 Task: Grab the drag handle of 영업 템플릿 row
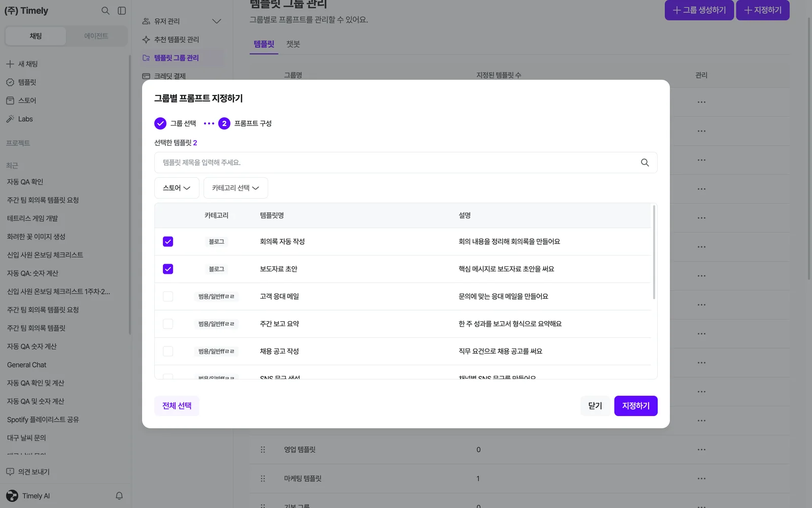tap(263, 450)
